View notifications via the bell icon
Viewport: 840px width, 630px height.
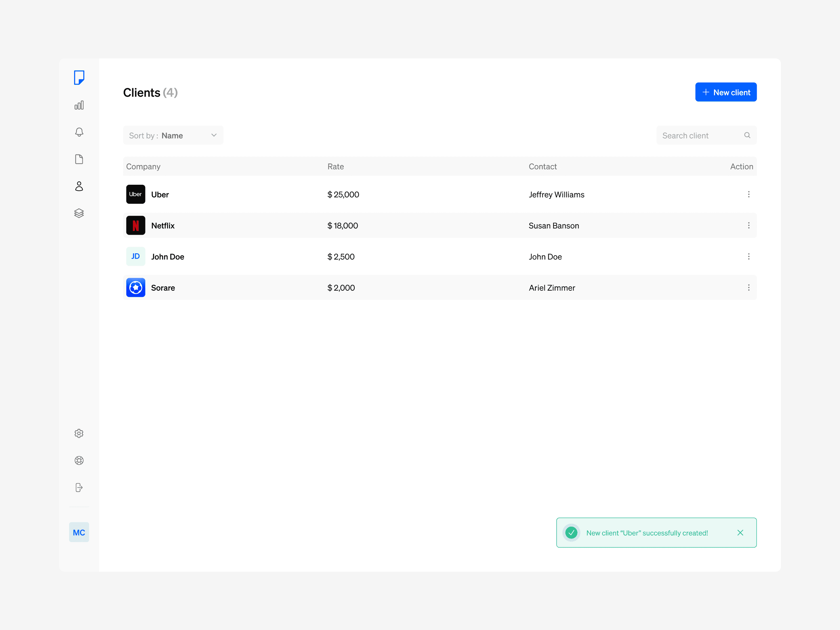pyautogui.click(x=79, y=132)
